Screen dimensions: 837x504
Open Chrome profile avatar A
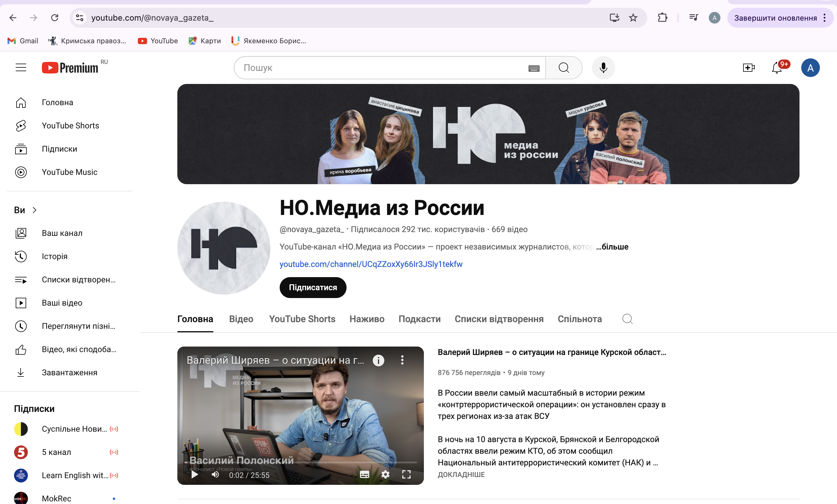[x=714, y=18]
